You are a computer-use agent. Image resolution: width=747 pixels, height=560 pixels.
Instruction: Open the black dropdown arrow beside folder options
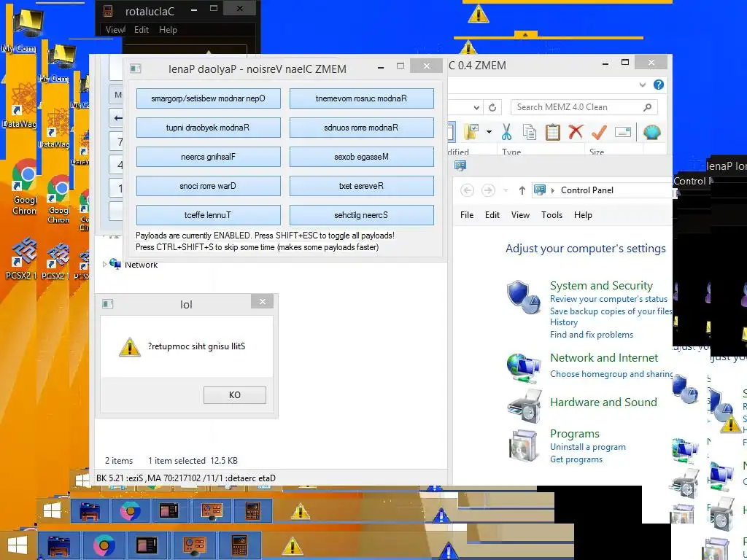tap(489, 132)
